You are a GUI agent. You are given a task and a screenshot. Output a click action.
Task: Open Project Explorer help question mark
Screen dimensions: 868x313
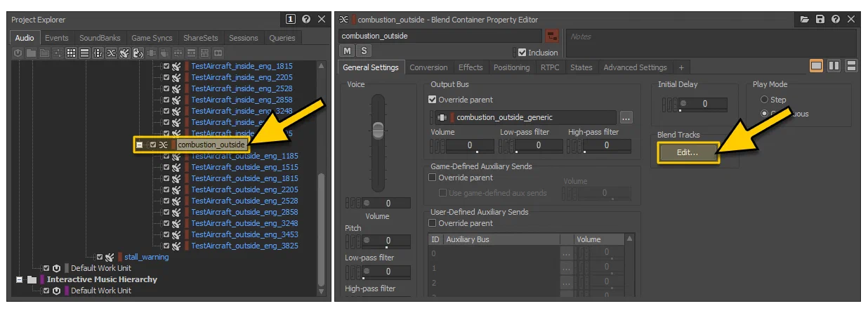(306, 20)
